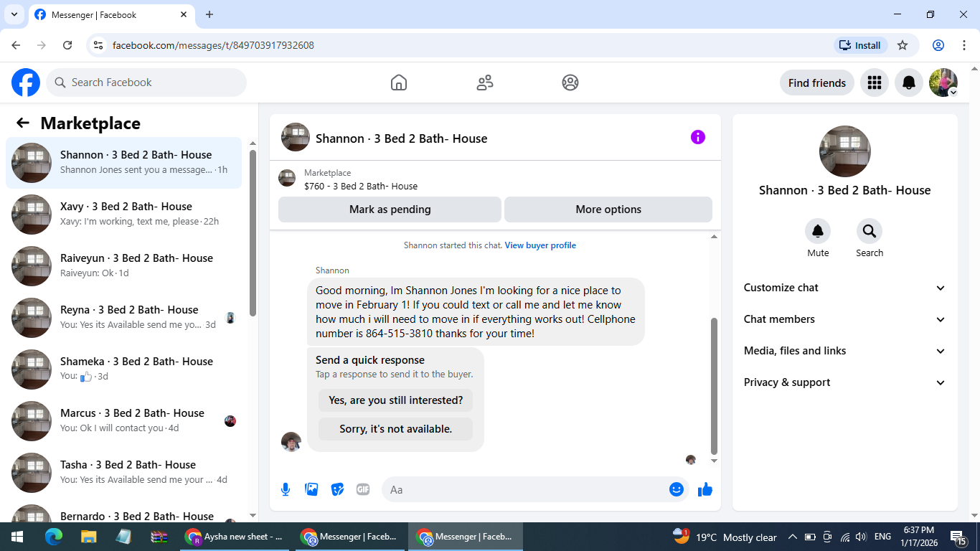
Task: Open More options for the listing
Action: pos(608,209)
